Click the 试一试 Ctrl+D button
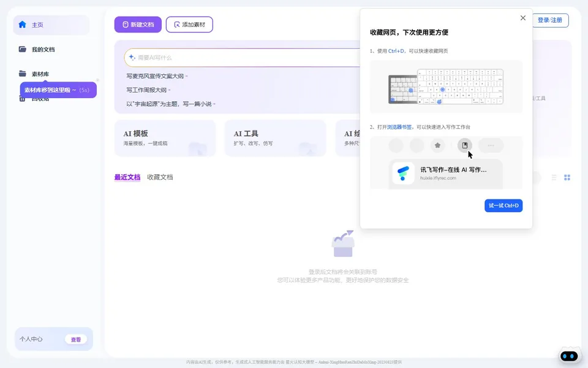Viewport: 588px width, 368px height. tap(503, 205)
